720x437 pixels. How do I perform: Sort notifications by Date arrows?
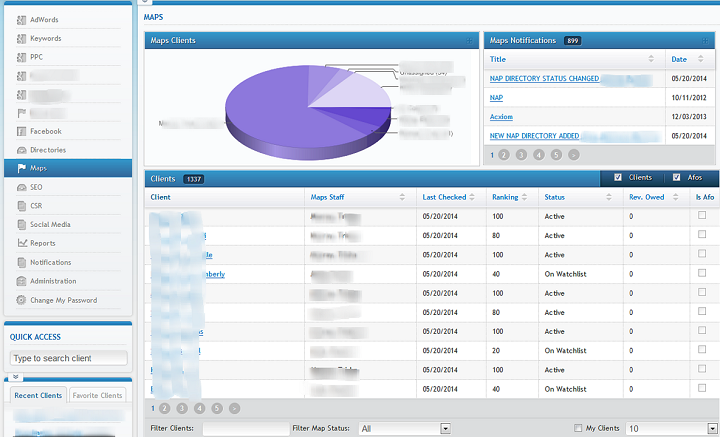[x=700, y=59]
